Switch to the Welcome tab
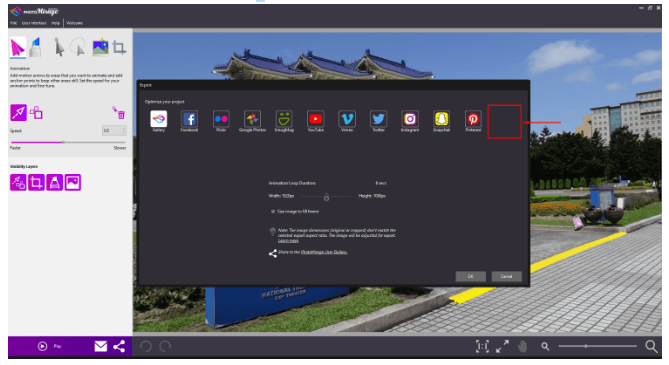The height and width of the screenshot is (365, 669). pos(74,23)
